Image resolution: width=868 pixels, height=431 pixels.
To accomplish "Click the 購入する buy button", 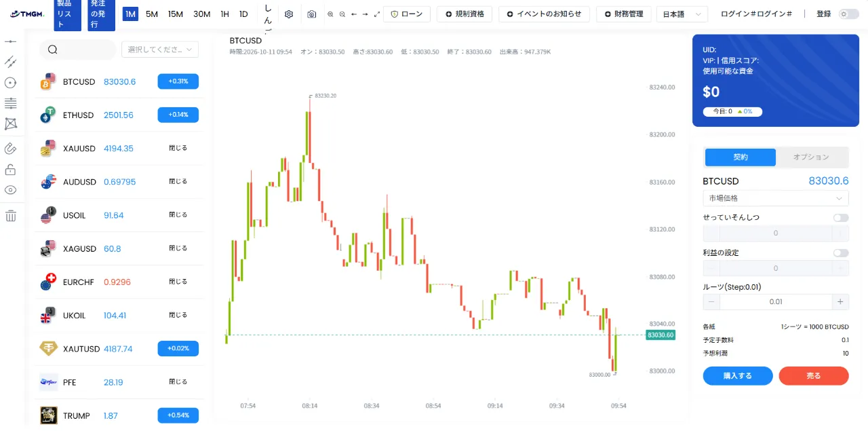I will pyautogui.click(x=738, y=376).
